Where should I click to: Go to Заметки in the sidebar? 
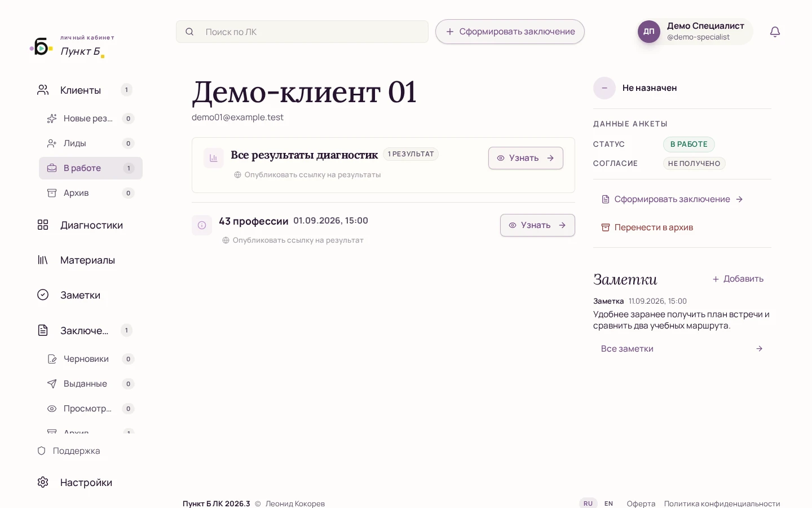point(85,295)
